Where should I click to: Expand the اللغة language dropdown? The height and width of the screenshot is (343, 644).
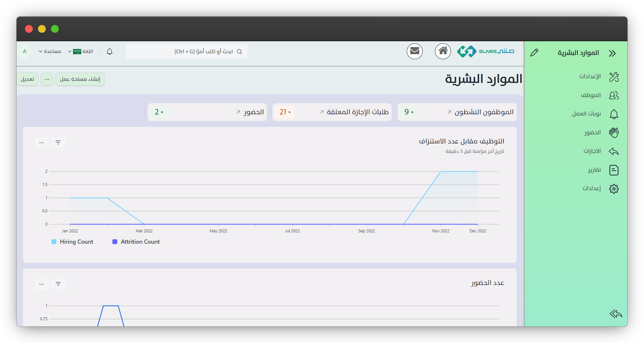point(81,52)
